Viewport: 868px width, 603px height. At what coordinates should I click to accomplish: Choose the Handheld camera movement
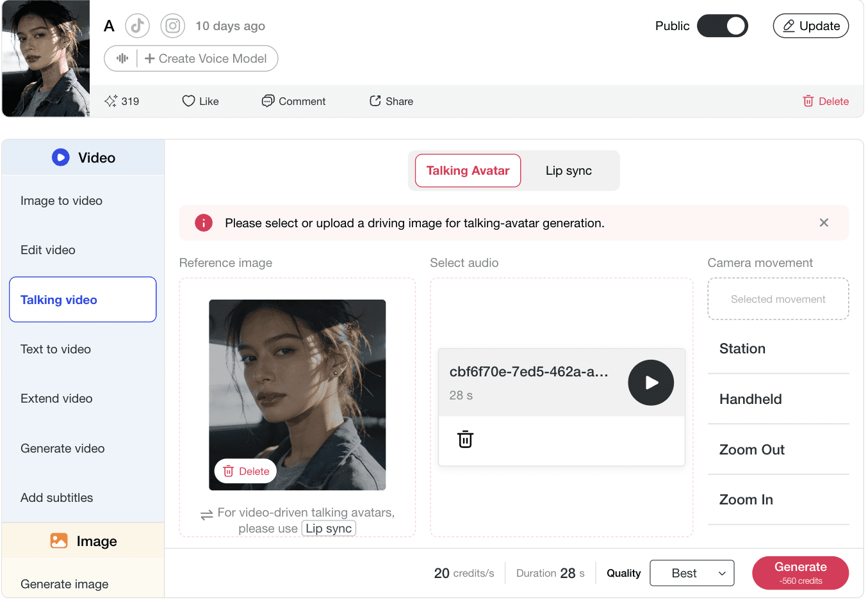point(778,399)
